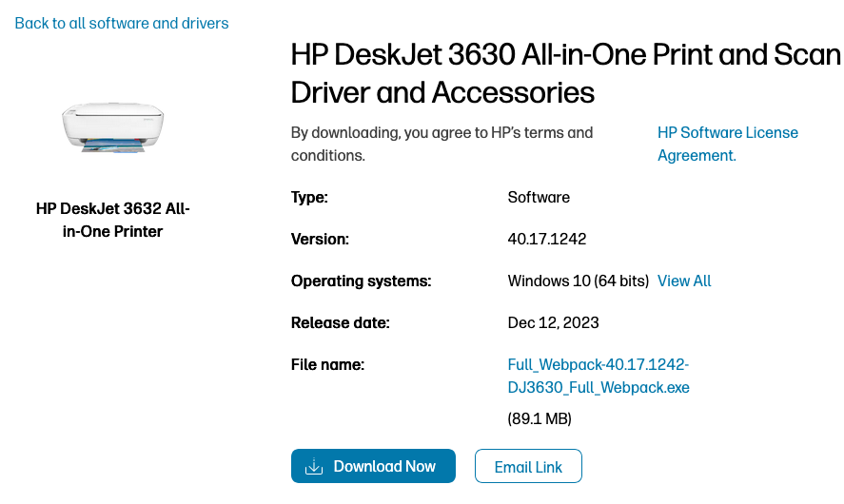Image resolution: width=844 pixels, height=504 pixels.
Task: Select the Release date label
Action: click(x=341, y=322)
